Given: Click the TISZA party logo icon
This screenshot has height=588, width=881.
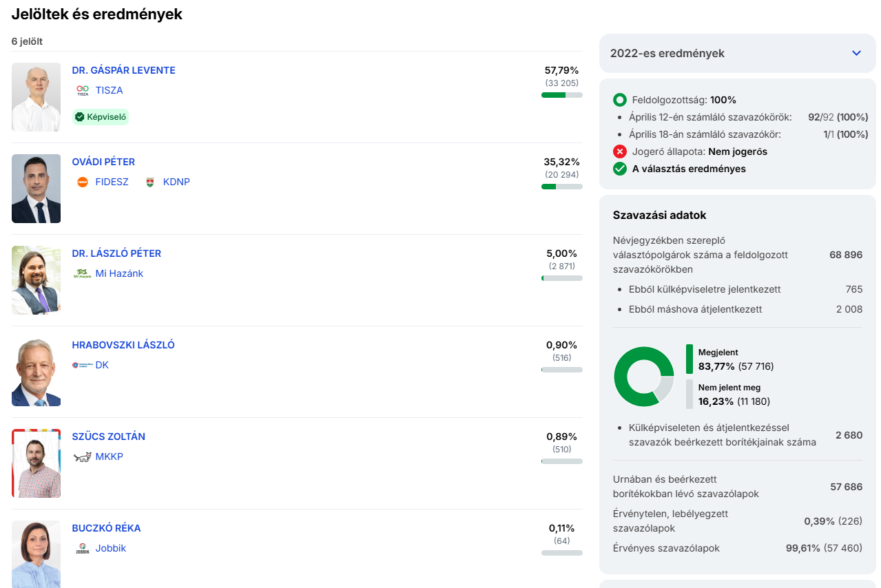Looking at the screenshot, I should (x=83, y=90).
